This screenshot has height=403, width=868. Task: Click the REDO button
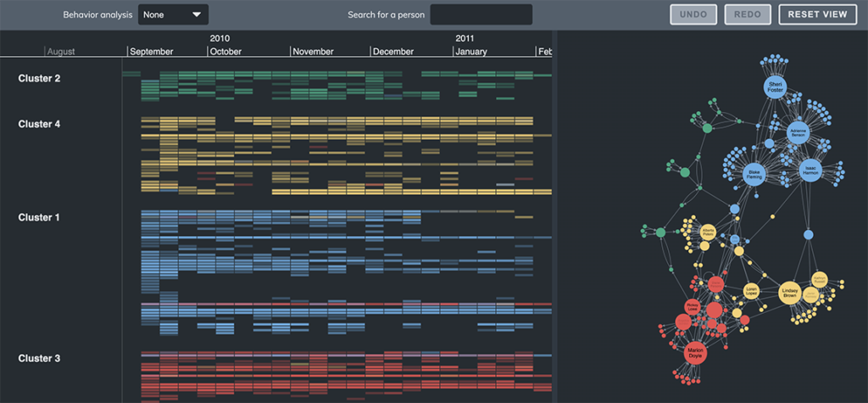[x=748, y=14]
